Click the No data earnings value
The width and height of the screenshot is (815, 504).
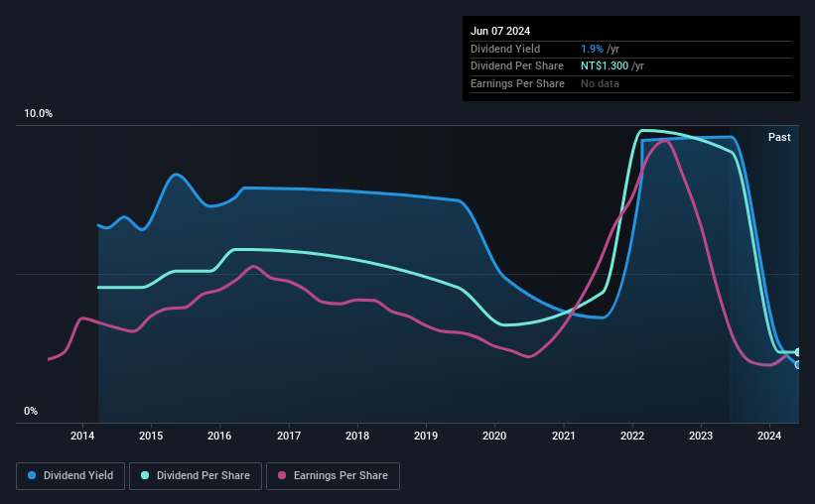click(600, 83)
